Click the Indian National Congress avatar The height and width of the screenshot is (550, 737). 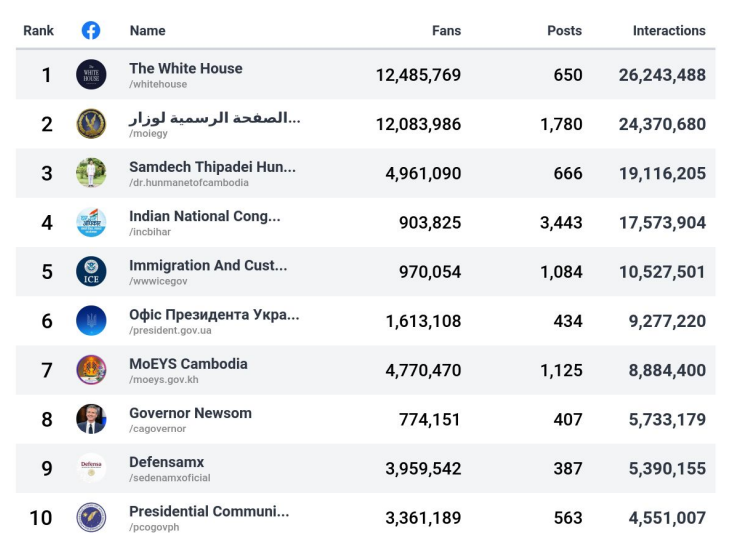[x=91, y=222]
